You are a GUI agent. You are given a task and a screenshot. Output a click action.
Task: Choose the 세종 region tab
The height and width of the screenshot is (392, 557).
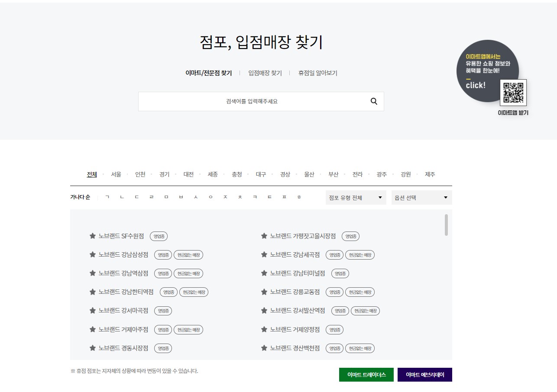coord(213,174)
